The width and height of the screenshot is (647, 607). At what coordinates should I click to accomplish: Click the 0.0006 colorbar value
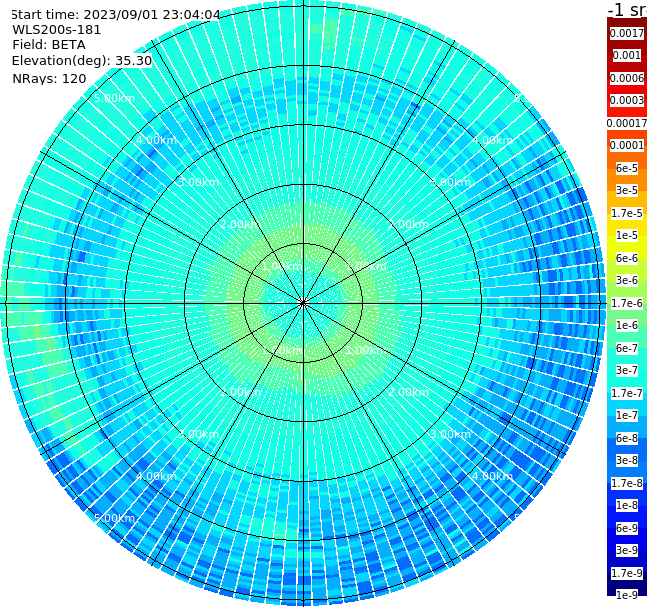pos(627,78)
